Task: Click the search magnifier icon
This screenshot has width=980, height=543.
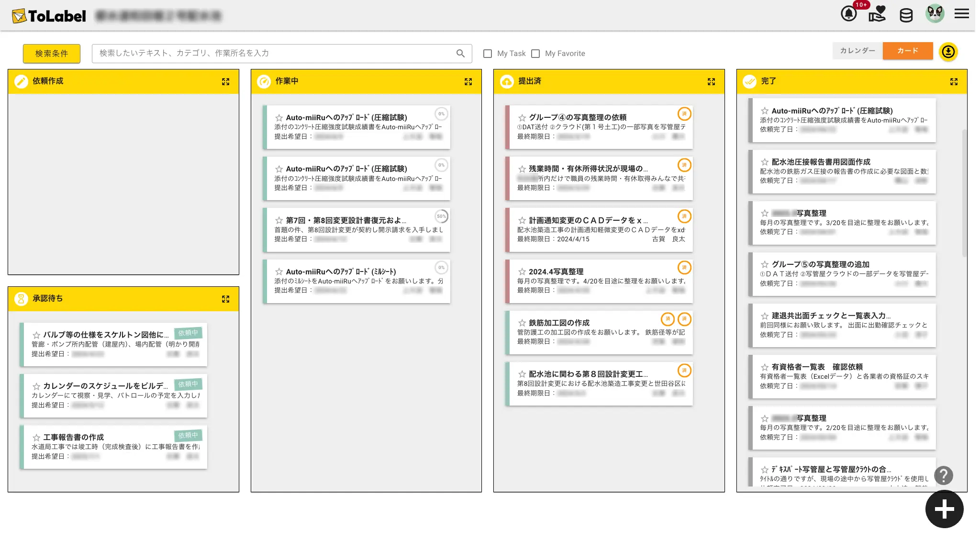Action: tap(461, 53)
